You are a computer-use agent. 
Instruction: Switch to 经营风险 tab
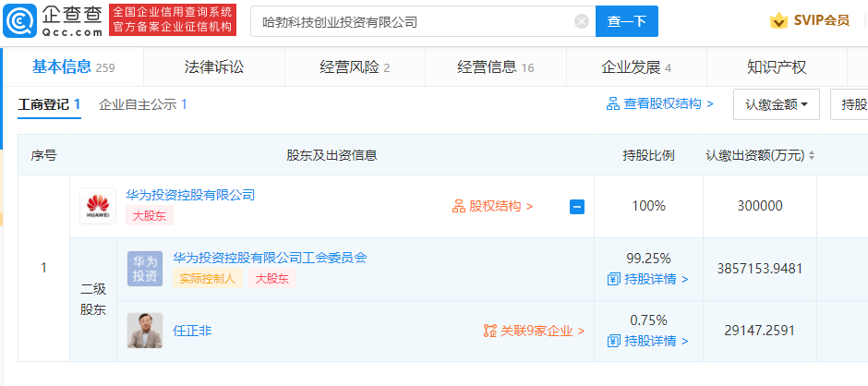(355, 67)
